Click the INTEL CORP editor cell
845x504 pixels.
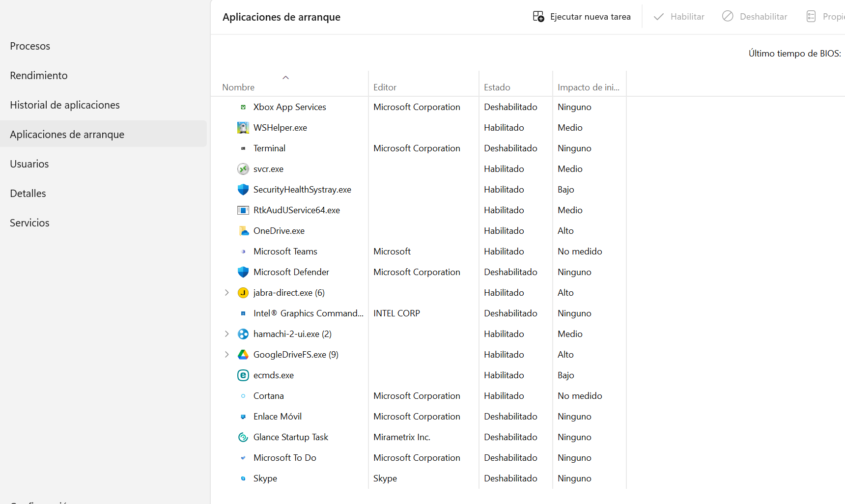coord(396,313)
